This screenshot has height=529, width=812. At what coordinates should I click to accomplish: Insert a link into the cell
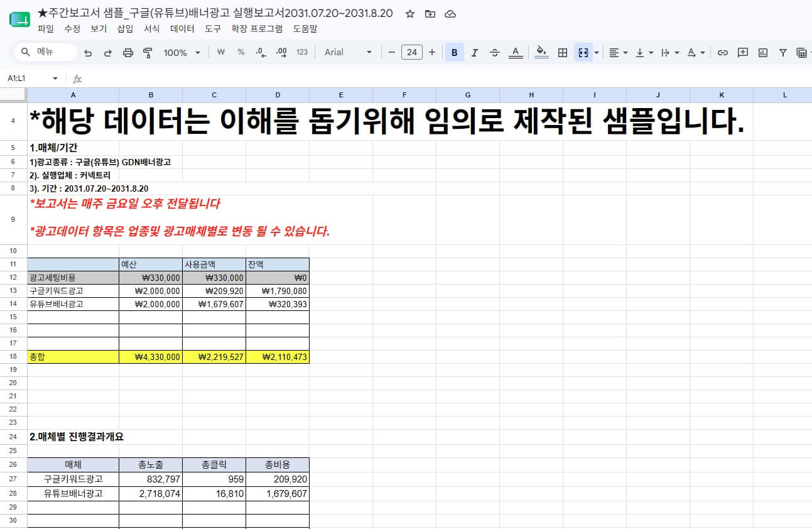pos(723,53)
